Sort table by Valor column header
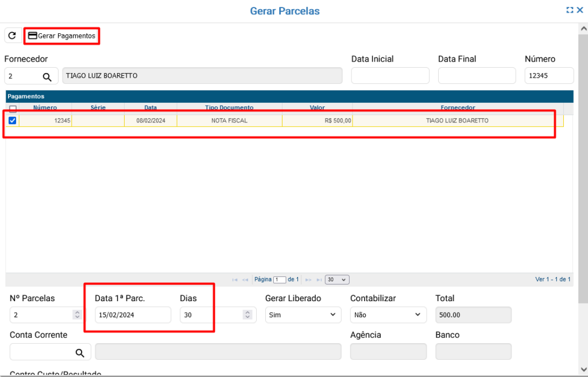588x377 pixels. point(317,107)
